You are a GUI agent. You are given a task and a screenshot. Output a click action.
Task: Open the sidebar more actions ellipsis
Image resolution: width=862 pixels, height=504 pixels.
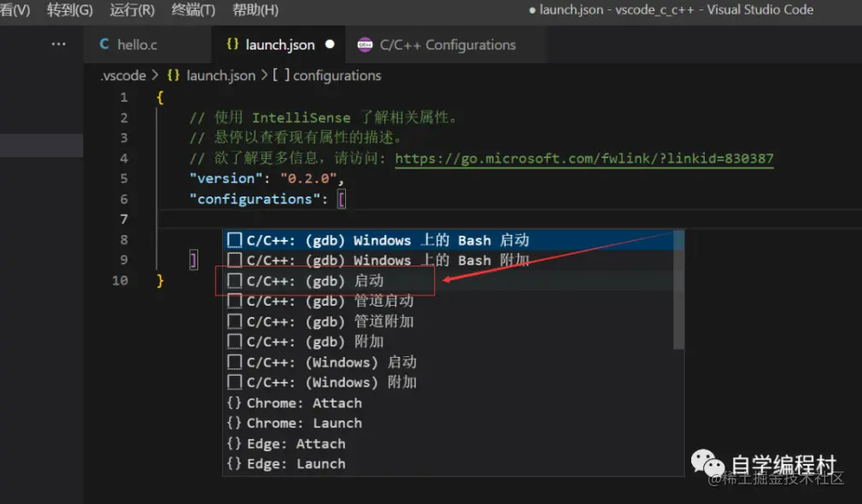tap(58, 44)
